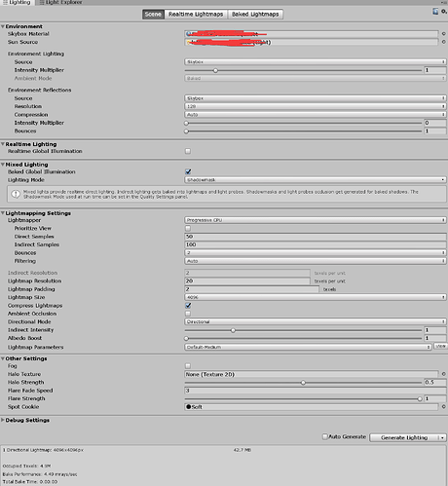The height and width of the screenshot is (486, 448).
Task: Open the Halo Texture object picker
Action: pyautogui.click(x=443, y=374)
